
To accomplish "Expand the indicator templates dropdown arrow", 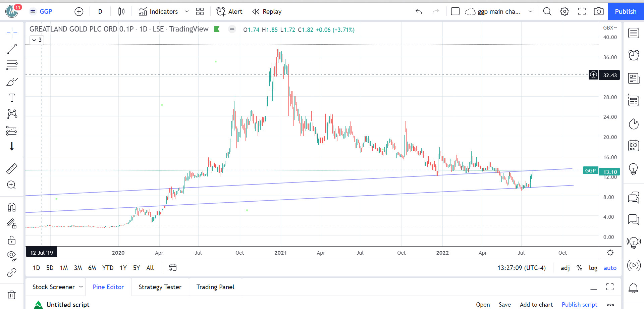I will coord(186,11).
